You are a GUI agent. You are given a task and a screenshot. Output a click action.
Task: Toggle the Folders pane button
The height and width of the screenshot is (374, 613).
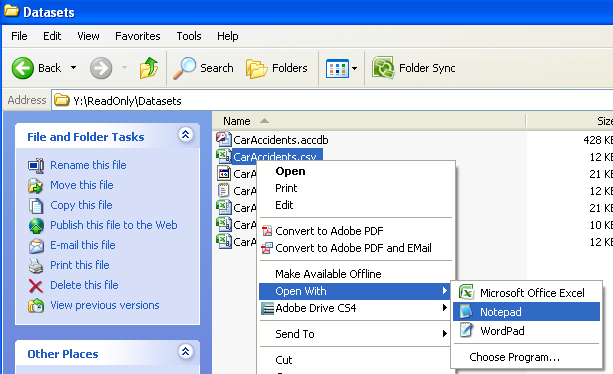(x=277, y=68)
